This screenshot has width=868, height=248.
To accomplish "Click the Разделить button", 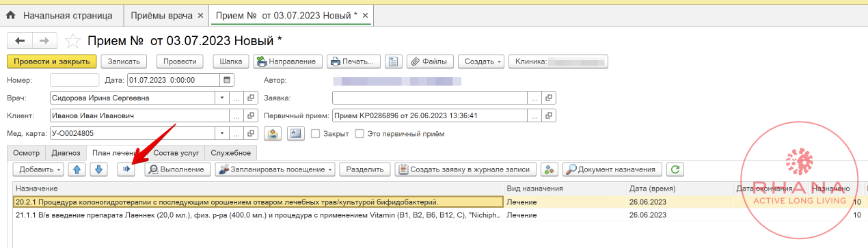I will tap(366, 169).
